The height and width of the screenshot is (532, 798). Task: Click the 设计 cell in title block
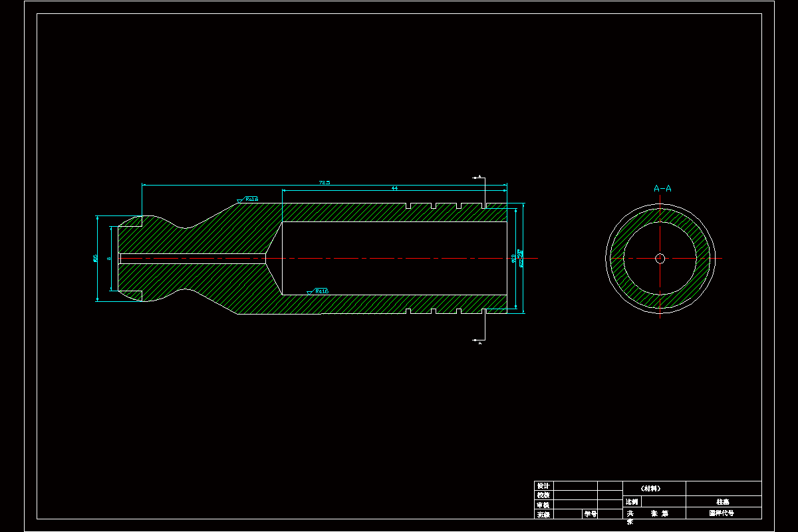tap(544, 486)
